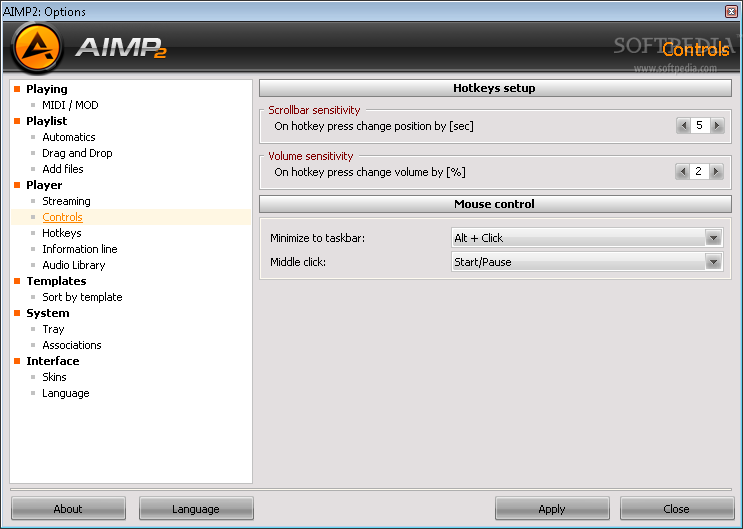Click the Mouse control header button
This screenshot has width=743, height=529.
coord(495,204)
